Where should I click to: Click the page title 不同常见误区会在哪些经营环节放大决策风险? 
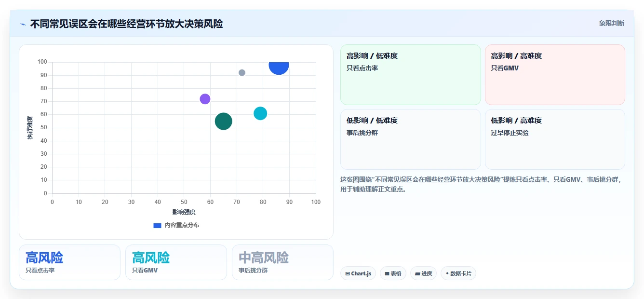pyautogui.click(x=126, y=24)
